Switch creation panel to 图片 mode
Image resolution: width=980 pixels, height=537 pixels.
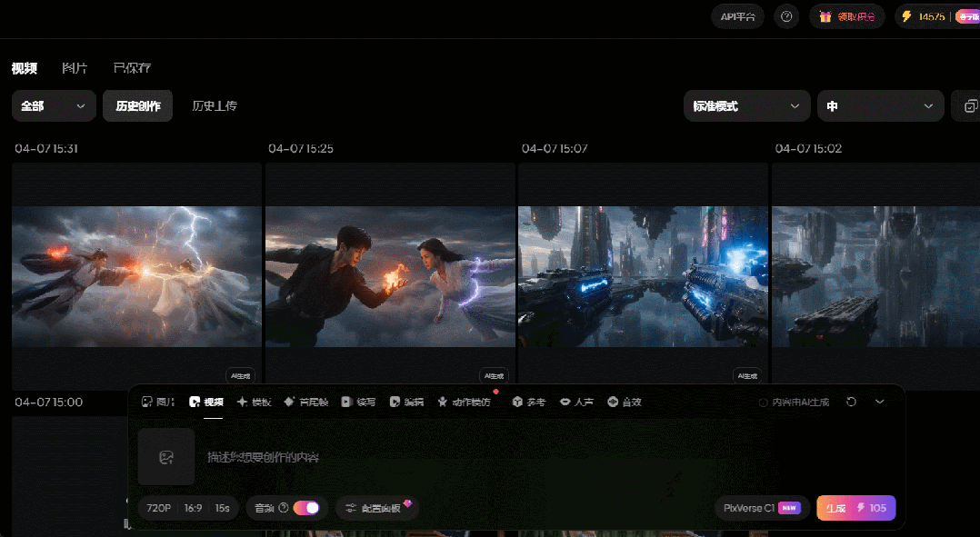158,403
